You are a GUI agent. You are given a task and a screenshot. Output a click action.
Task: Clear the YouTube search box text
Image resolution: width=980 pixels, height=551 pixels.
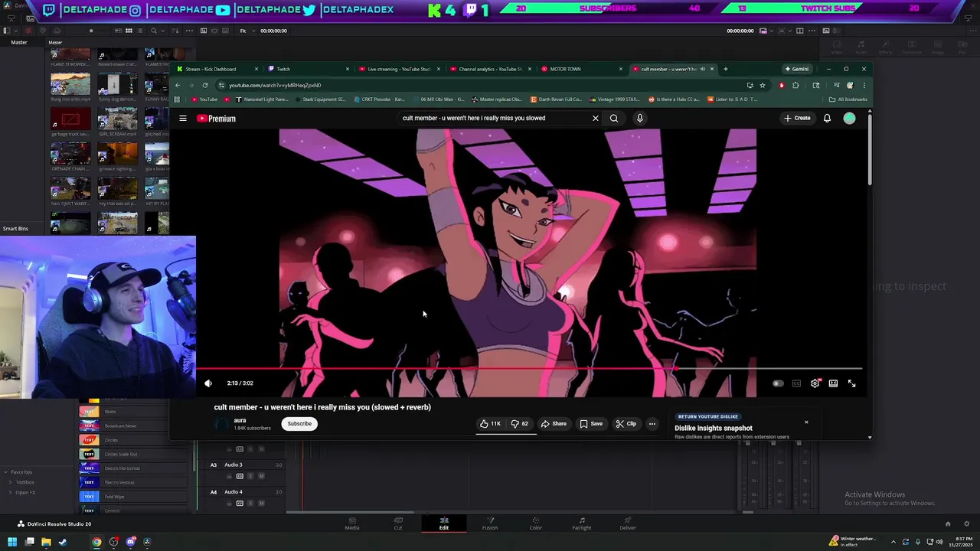pos(595,119)
